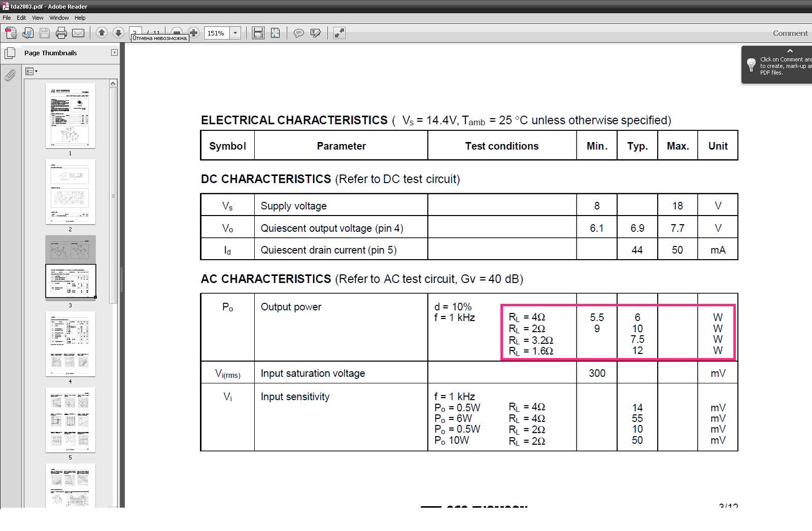The width and height of the screenshot is (812, 531).
Task: Zoom in with the plus button
Action: click(x=193, y=33)
